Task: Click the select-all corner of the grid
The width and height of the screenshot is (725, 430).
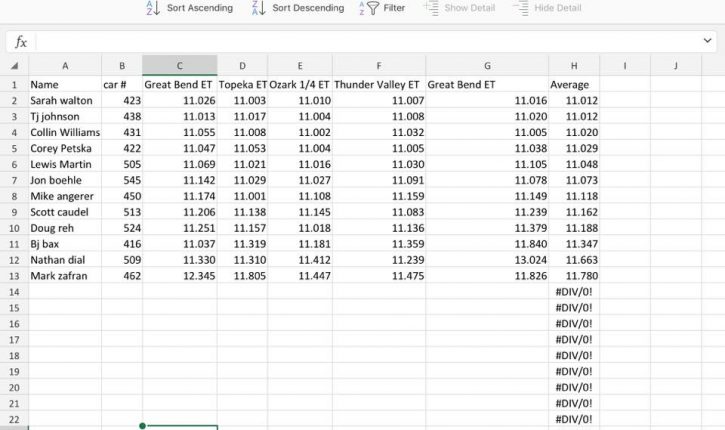Action: 14,66
